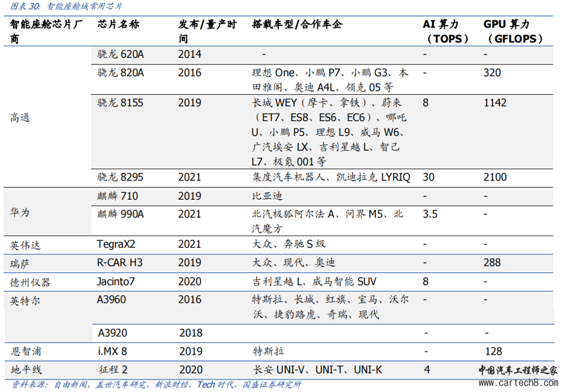Select the vendor cell '地平线'
564x392 pixels.
click(x=26, y=370)
